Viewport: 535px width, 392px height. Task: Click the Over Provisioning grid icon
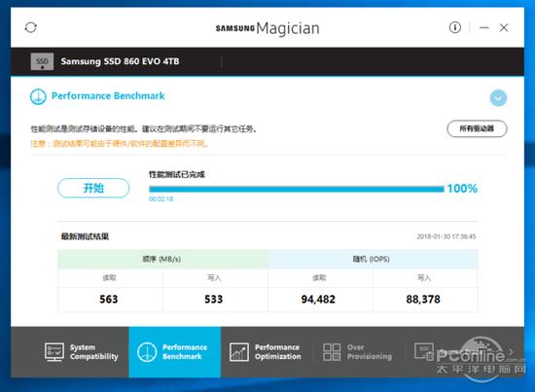[x=332, y=352]
